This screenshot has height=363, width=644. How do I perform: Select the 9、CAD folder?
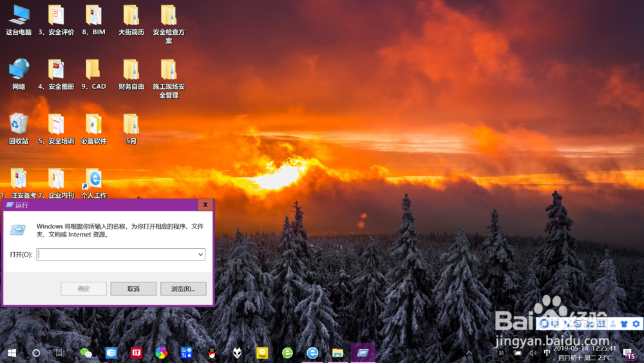(93, 74)
